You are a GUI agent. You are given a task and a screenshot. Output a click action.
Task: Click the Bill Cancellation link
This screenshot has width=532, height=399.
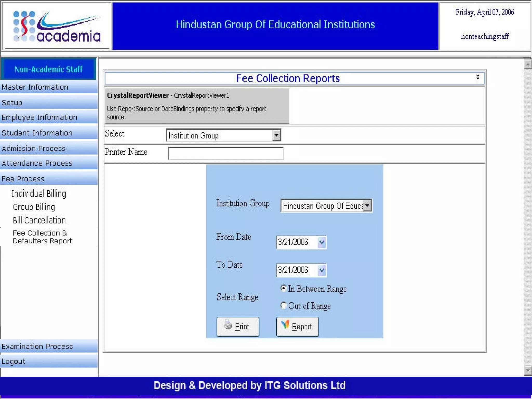[39, 220]
